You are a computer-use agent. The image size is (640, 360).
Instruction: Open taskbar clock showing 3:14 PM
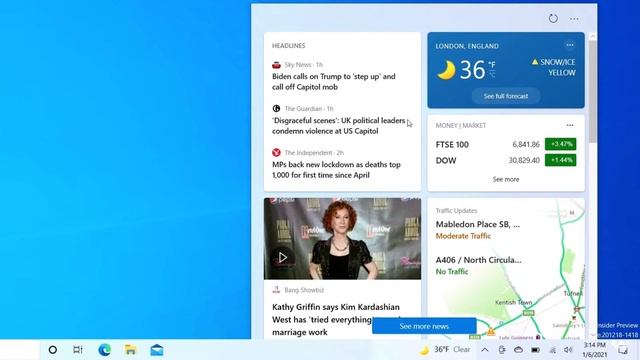point(595,350)
